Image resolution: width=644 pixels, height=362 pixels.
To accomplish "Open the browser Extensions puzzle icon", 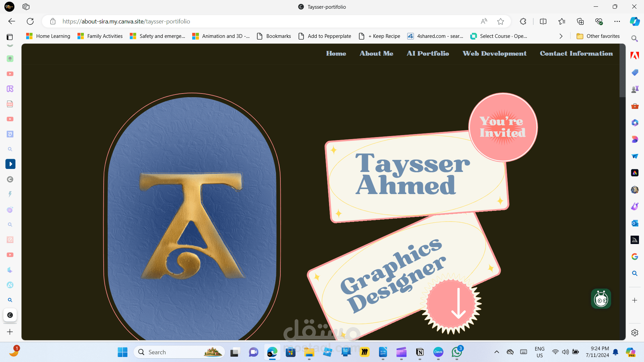I will (523, 21).
